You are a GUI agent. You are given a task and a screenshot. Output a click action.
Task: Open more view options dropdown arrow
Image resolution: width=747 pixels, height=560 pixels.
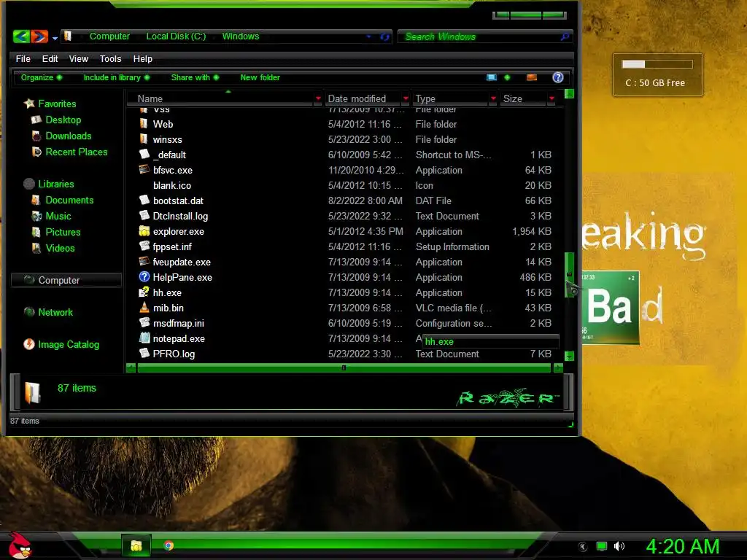tap(507, 77)
